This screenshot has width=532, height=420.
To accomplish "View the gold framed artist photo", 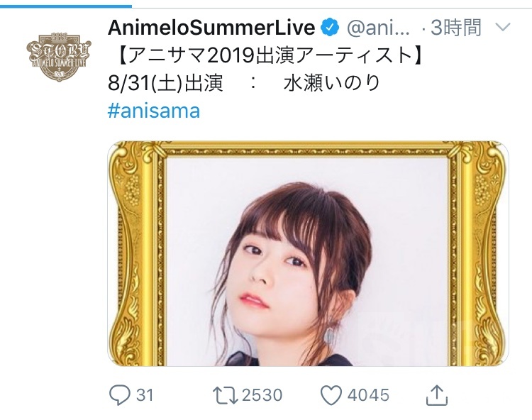I will [x=308, y=254].
